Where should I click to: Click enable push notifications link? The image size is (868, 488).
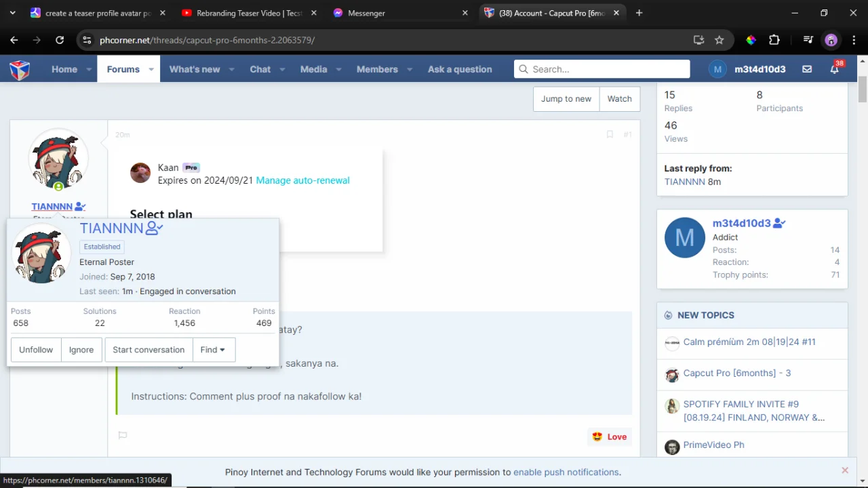566,472
